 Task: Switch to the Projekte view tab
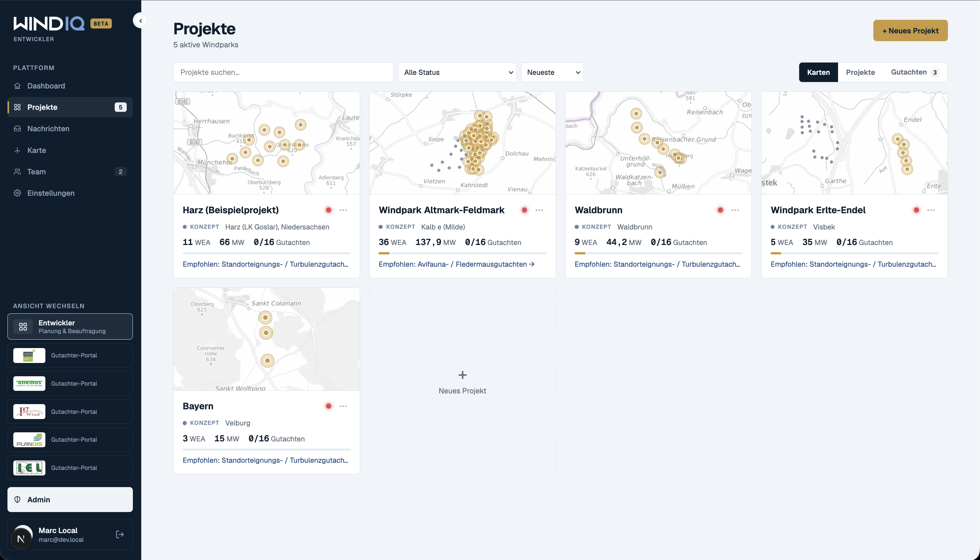[x=860, y=72]
